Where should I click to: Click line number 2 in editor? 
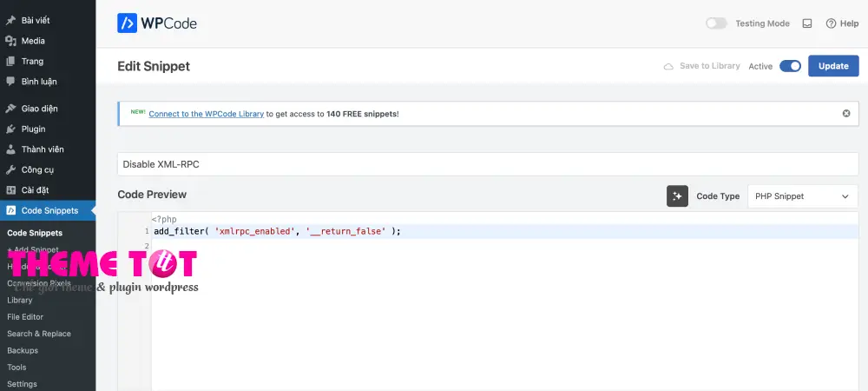(147, 245)
